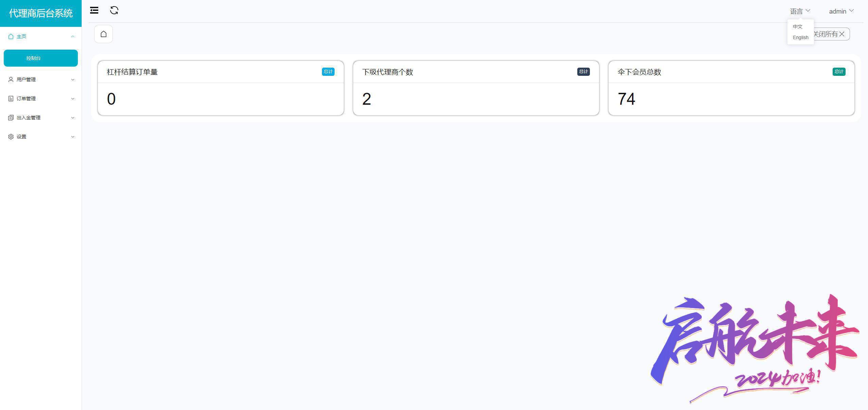
Task: Click the value 74 in 伞下会员总数
Action: coord(626,99)
